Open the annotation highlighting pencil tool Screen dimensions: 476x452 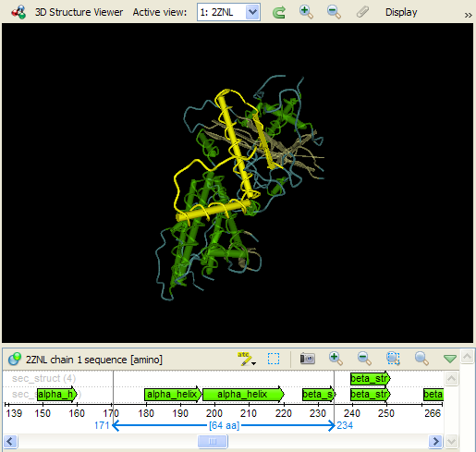click(247, 359)
